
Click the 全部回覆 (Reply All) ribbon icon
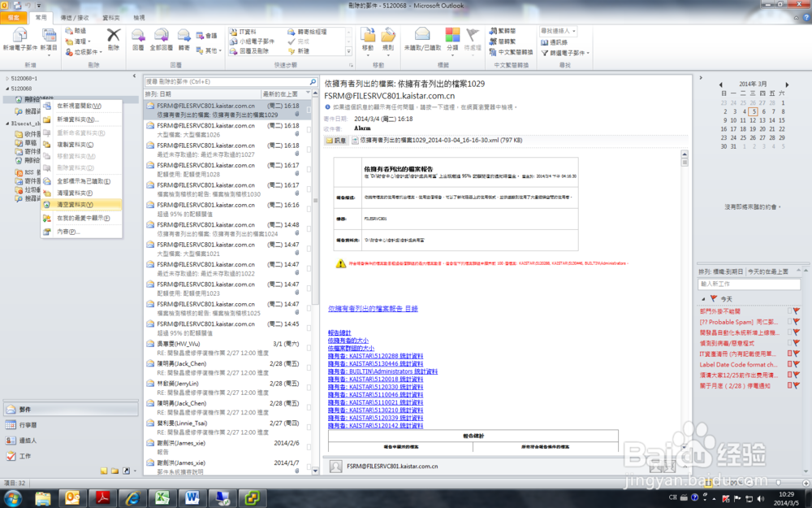point(161,36)
